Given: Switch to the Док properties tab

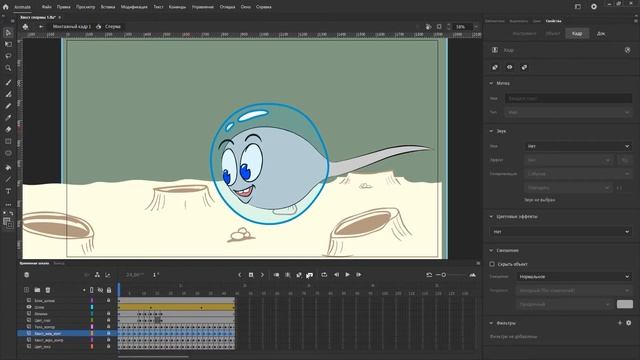Looking at the screenshot, I should [x=601, y=33].
